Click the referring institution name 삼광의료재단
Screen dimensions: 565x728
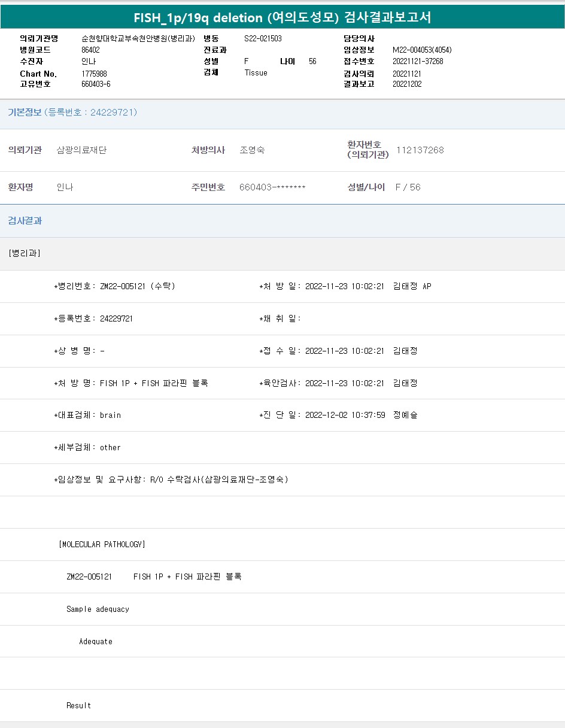(x=81, y=150)
